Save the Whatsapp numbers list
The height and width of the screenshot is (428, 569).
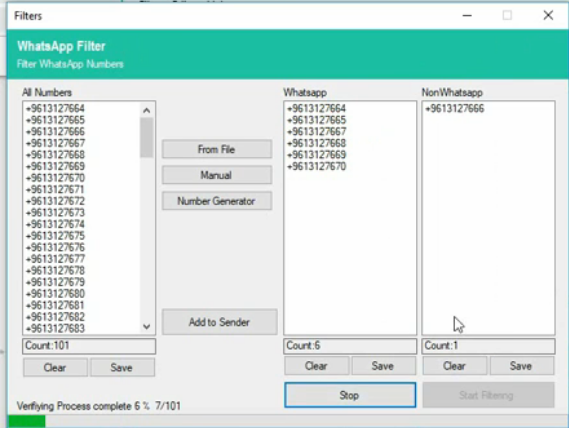pyautogui.click(x=383, y=366)
